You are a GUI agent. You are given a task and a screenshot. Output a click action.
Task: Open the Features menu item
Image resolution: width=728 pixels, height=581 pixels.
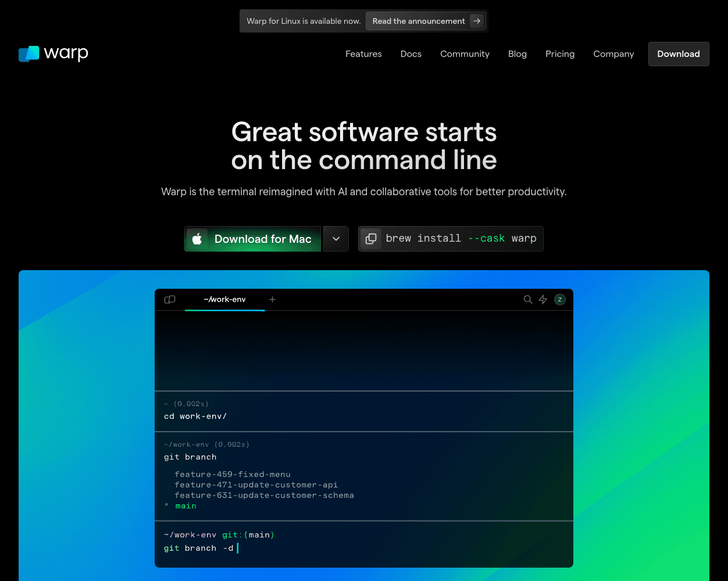(363, 54)
